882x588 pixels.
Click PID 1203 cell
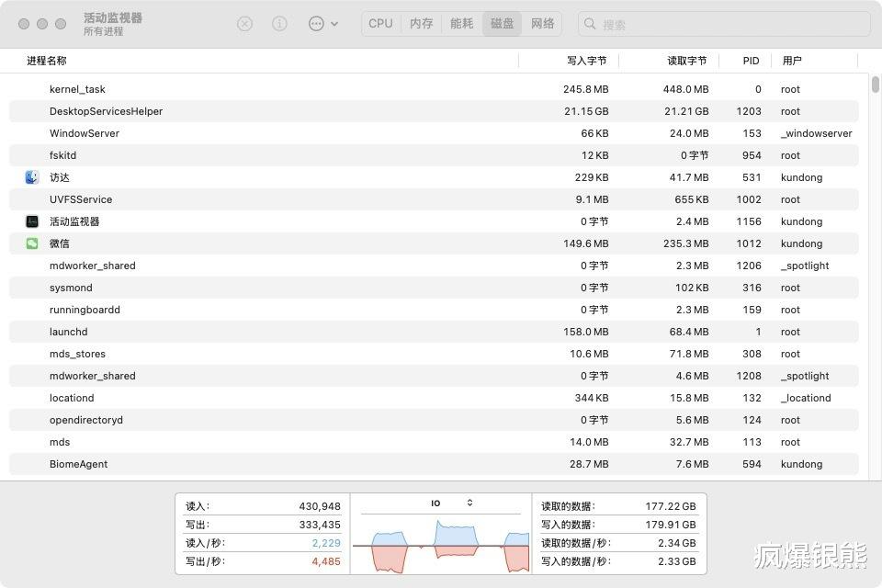(749, 111)
